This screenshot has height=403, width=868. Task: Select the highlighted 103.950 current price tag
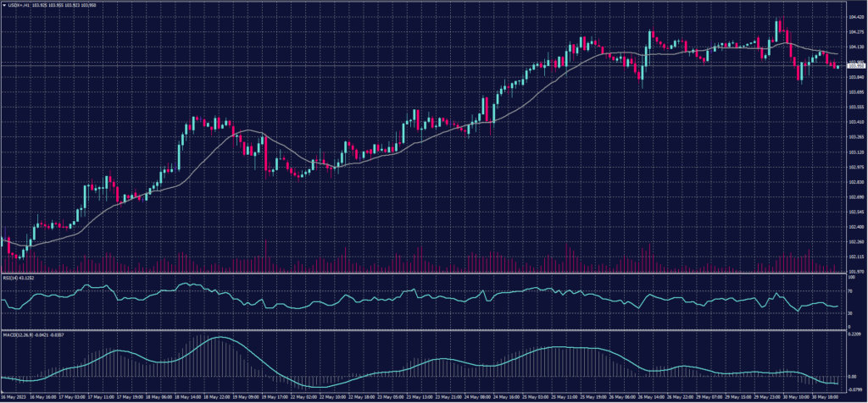[x=856, y=65]
